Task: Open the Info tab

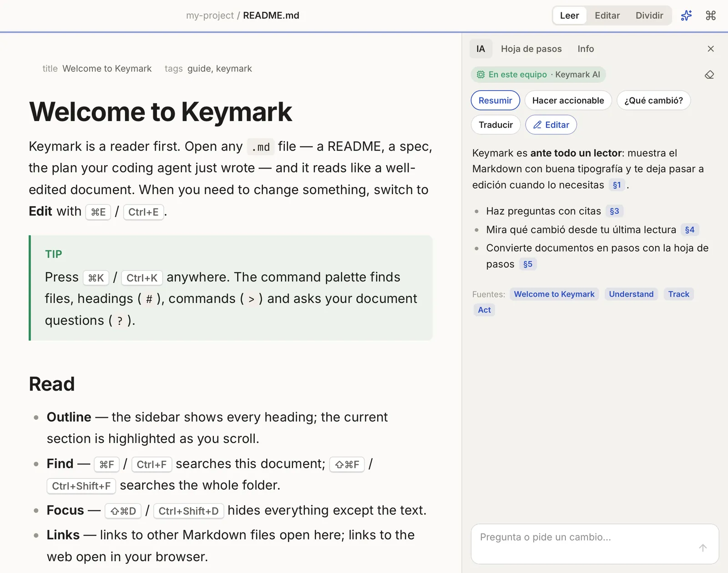Action: tap(586, 49)
